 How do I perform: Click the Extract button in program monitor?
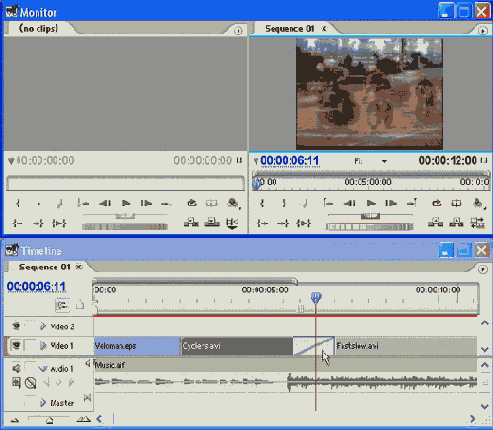tap(456, 222)
